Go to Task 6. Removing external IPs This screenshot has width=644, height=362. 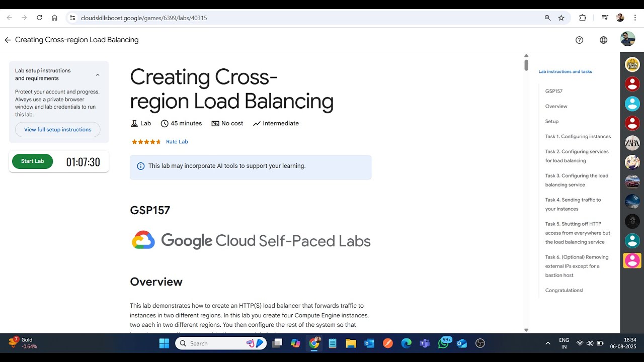click(577, 266)
